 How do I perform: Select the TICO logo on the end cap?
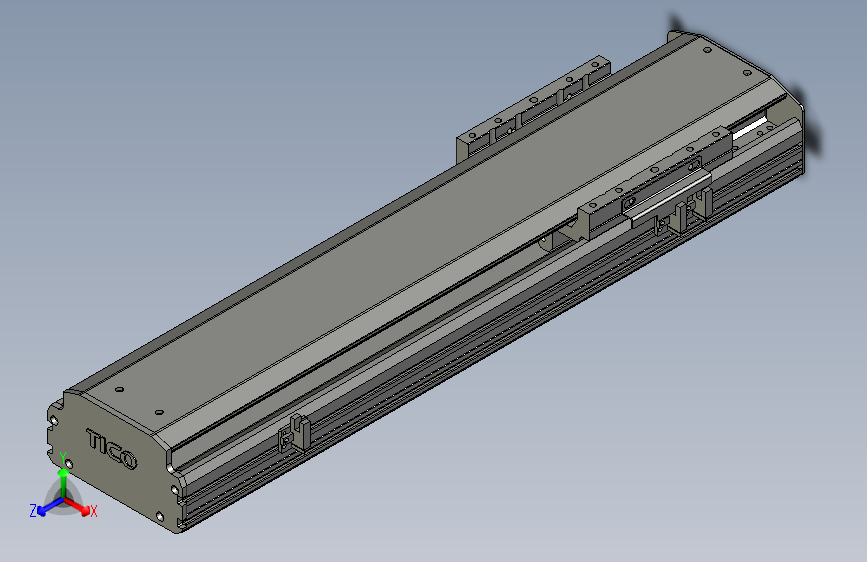[111, 449]
